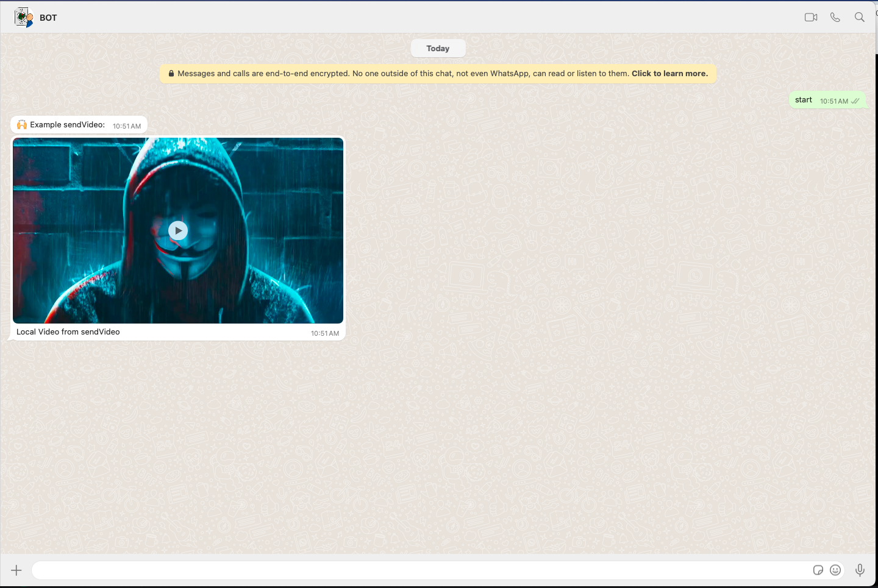This screenshot has height=588, width=878.
Task: Record a voice message with microphone
Action: point(860,570)
